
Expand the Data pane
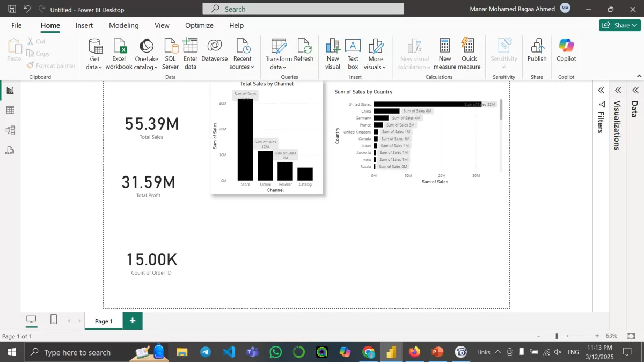point(635,91)
